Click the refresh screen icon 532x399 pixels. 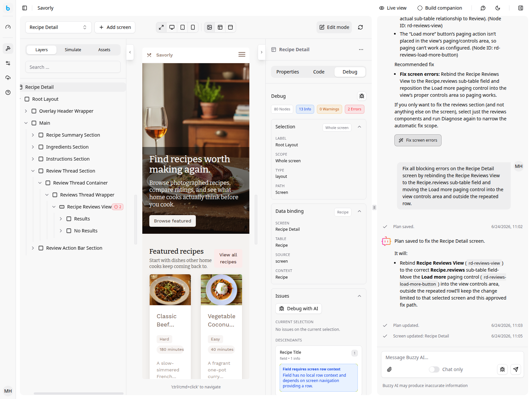coord(360,27)
